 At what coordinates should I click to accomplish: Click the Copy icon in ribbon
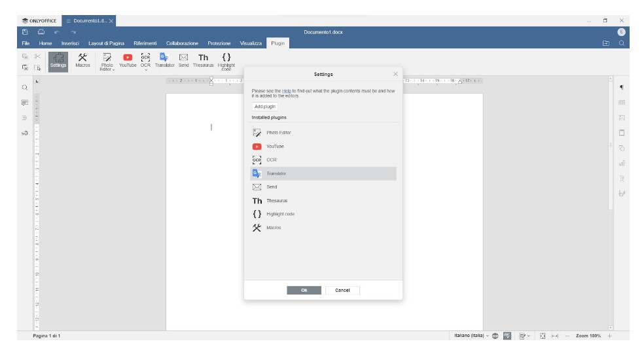coord(25,56)
